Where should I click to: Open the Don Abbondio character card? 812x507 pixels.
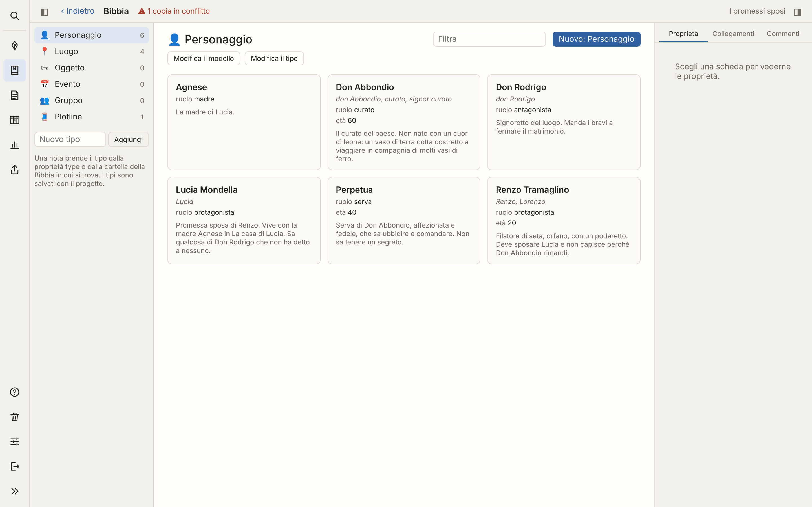[404, 123]
